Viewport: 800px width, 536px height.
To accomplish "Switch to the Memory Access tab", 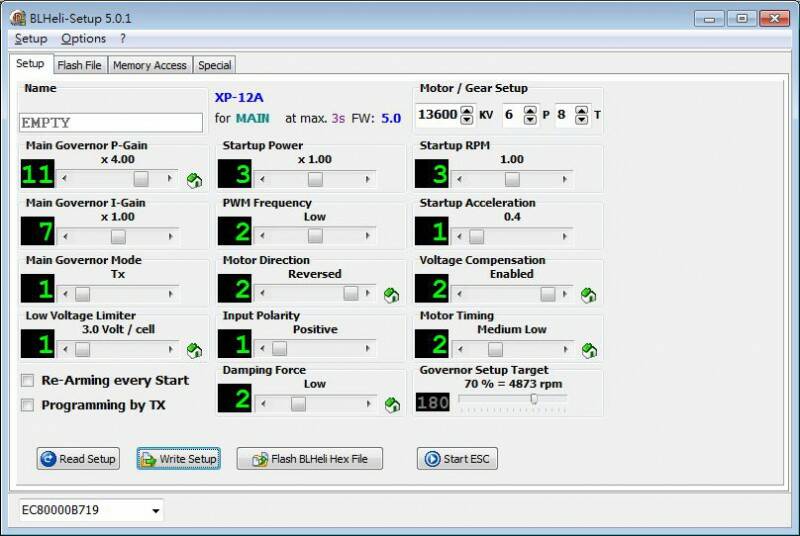I will pos(149,65).
